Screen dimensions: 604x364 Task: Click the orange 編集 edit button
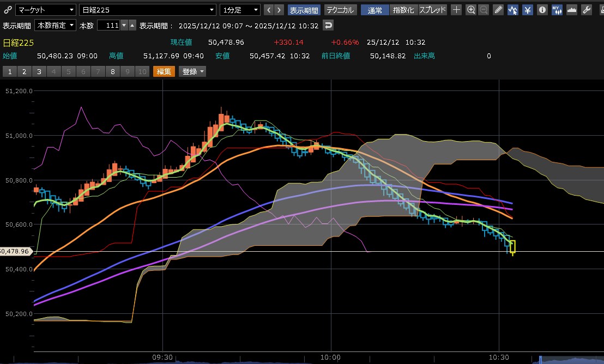(164, 71)
